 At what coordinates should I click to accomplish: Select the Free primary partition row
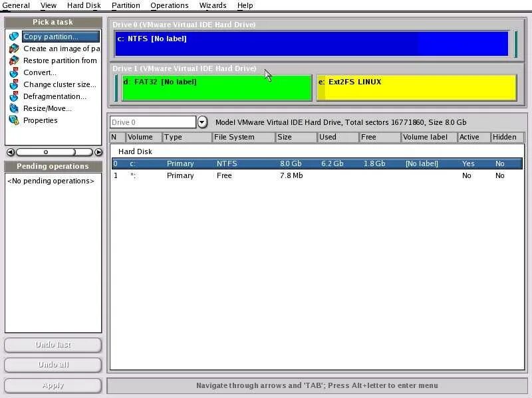266,175
